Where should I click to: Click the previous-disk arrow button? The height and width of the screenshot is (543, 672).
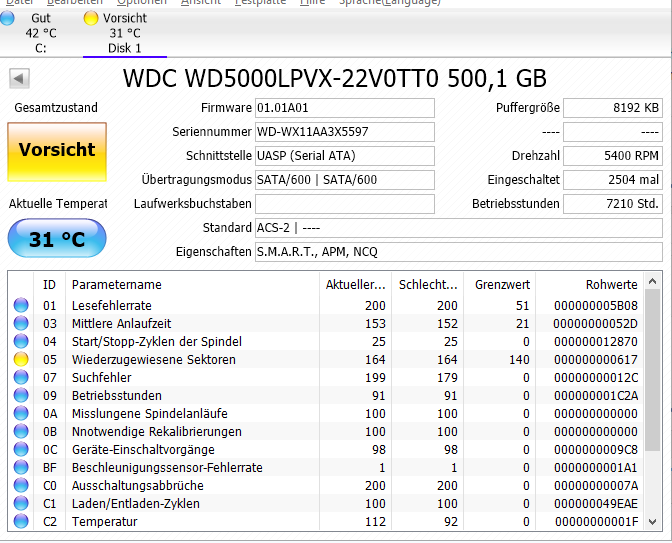pyautogui.click(x=19, y=78)
